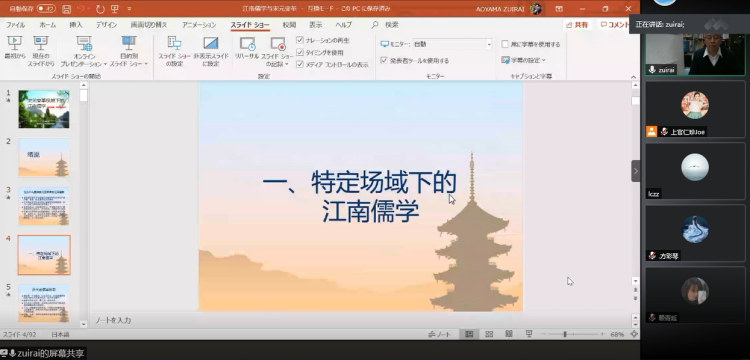
Task: Toggle the Notes (ノート) button in status bar
Action: (x=440, y=334)
